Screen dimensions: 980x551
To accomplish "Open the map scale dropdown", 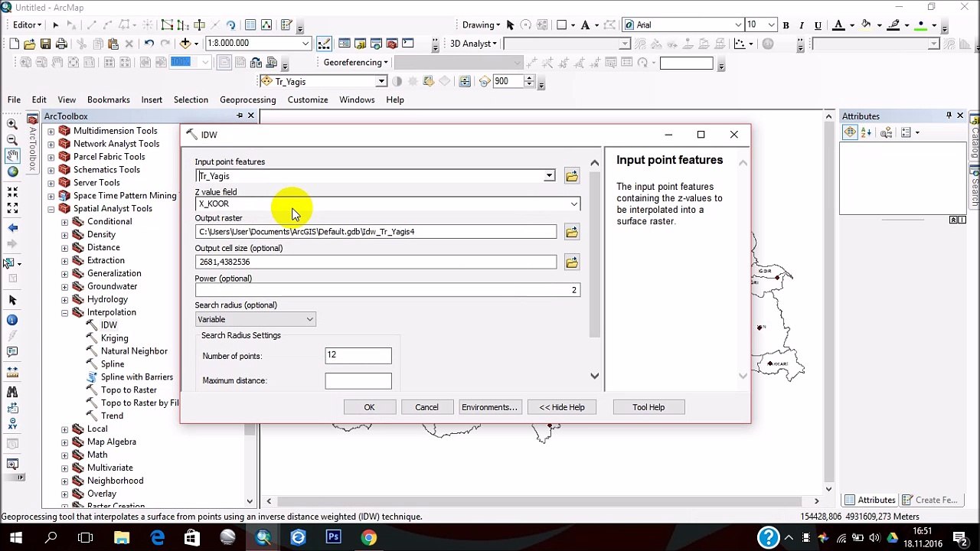I will coord(305,44).
